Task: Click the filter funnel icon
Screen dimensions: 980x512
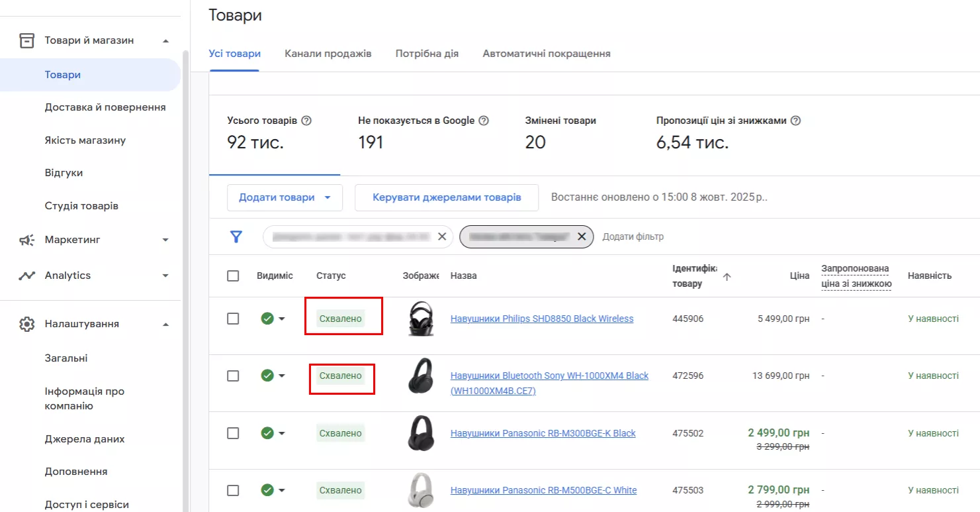Action: click(x=236, y=236)
